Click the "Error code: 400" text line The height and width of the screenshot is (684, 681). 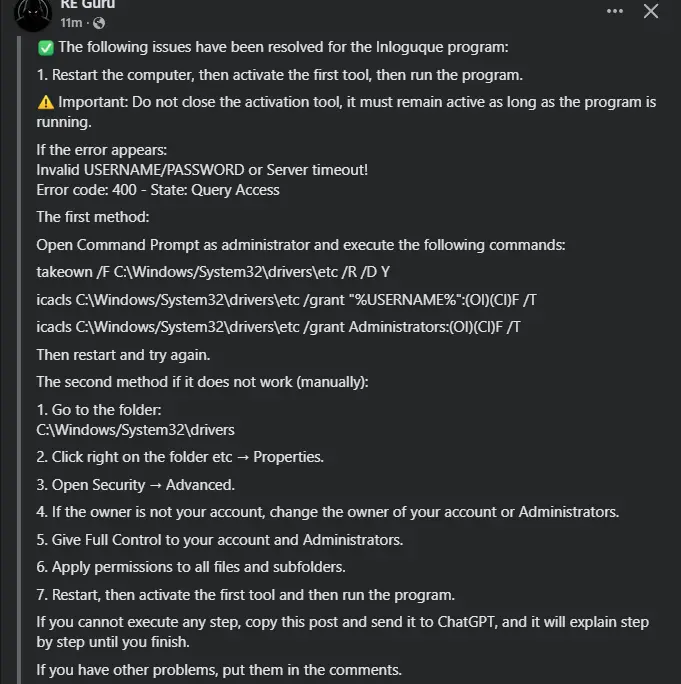click(x=158, y=190)
